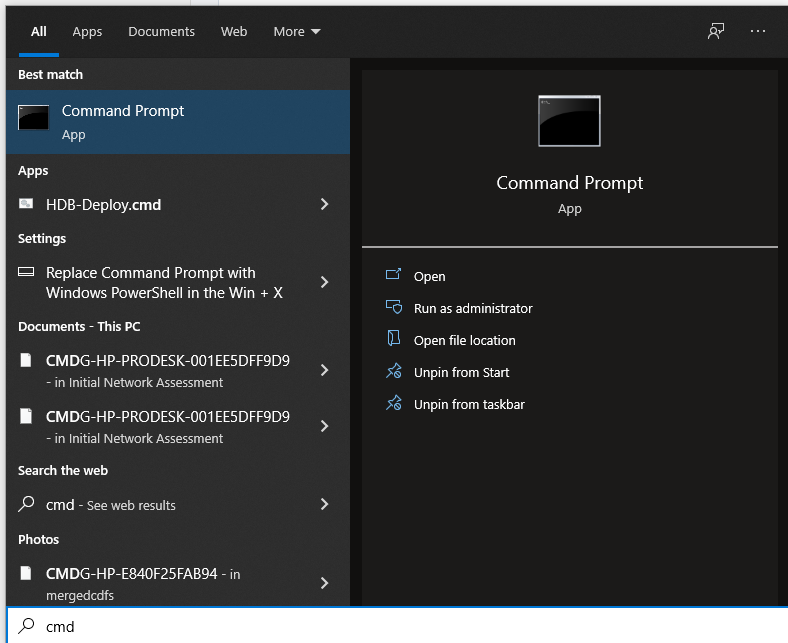Expand the cmd See web results chevron

[x=325, y=504]
